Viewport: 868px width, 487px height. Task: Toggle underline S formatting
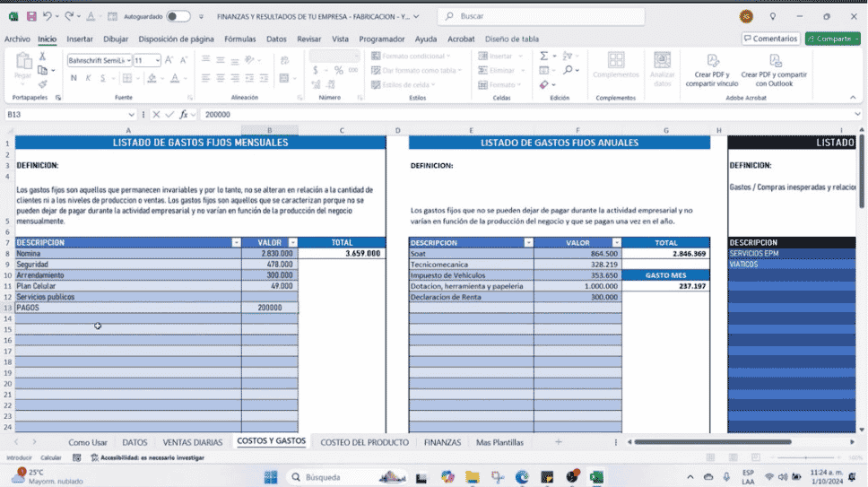[x=102, y=78]
